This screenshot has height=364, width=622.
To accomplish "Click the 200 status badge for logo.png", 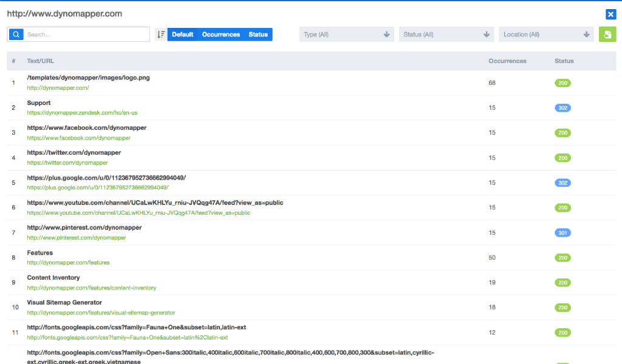I will (562, 83).
